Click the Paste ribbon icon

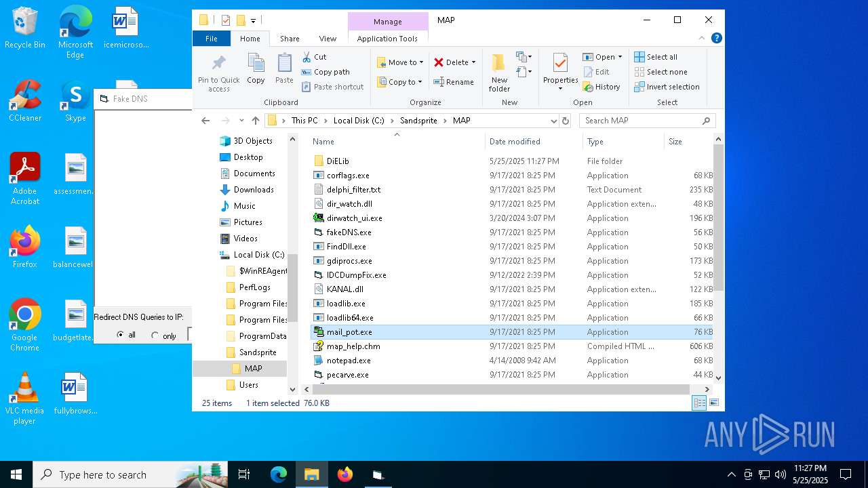tap(284, 69)
